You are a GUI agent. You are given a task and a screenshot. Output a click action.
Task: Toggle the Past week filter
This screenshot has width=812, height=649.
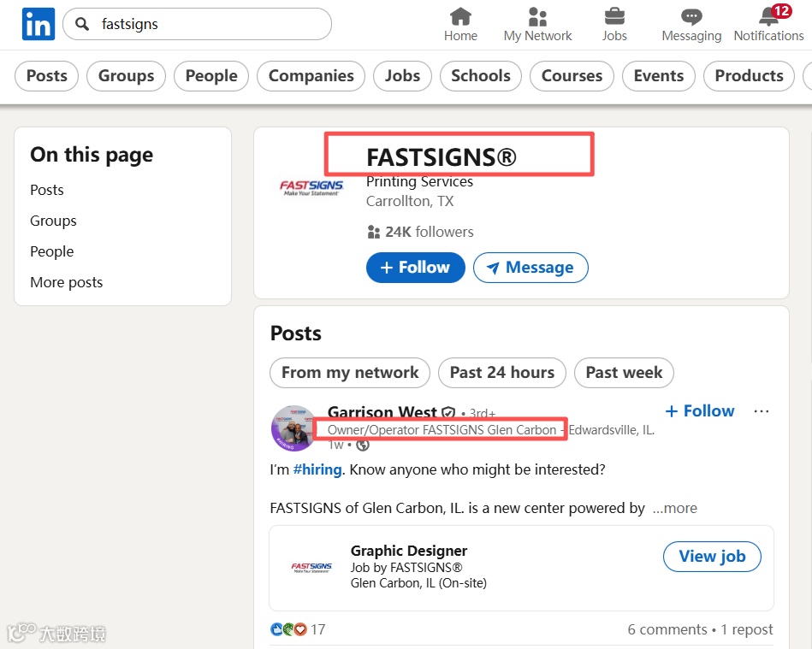click(x=624, y=373)
